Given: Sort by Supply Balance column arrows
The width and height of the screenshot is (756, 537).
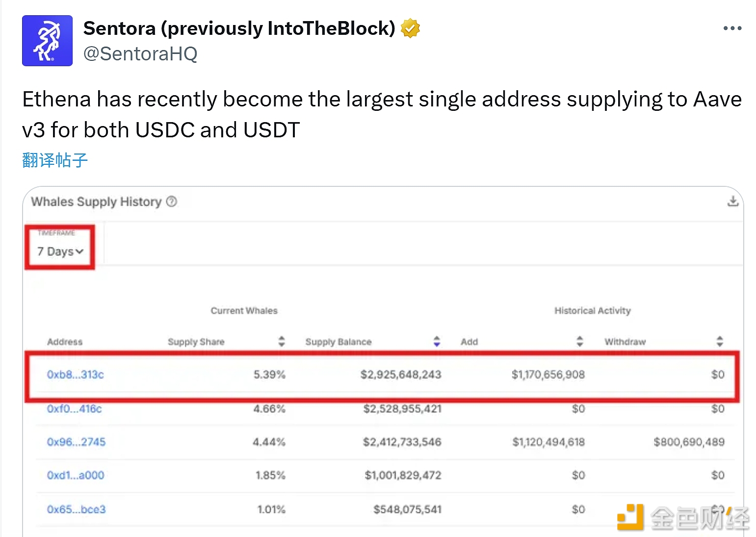Looking at the screenshot, I should (437, 341).
